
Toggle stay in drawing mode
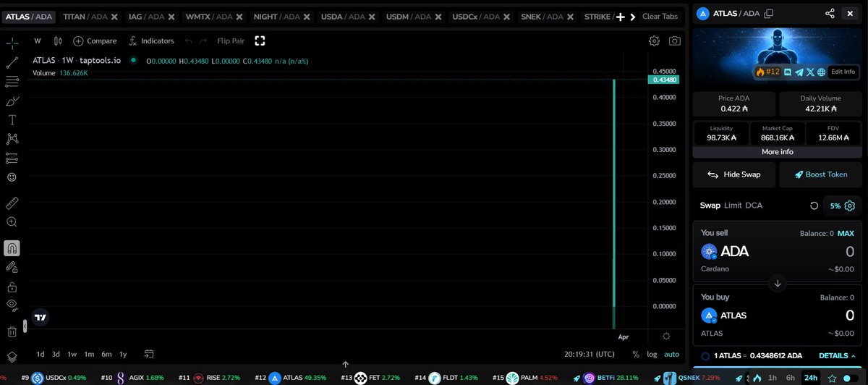(12, 267)
